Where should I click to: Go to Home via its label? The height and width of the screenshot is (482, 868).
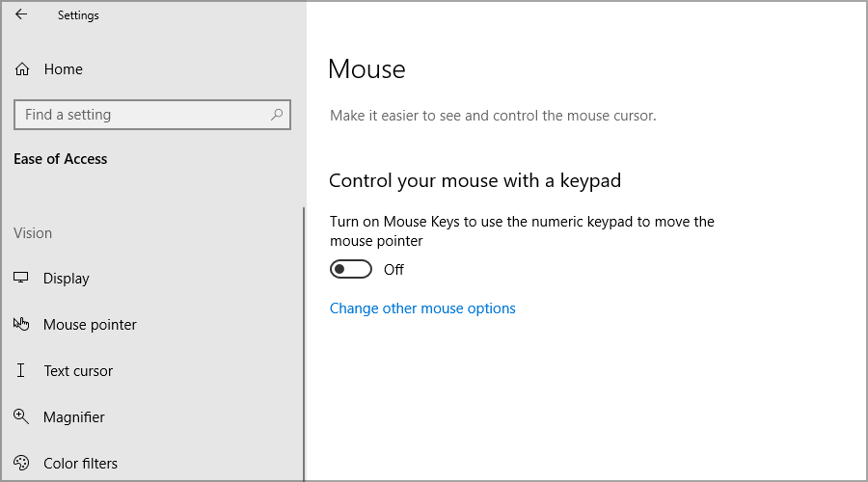click(63, 69)
